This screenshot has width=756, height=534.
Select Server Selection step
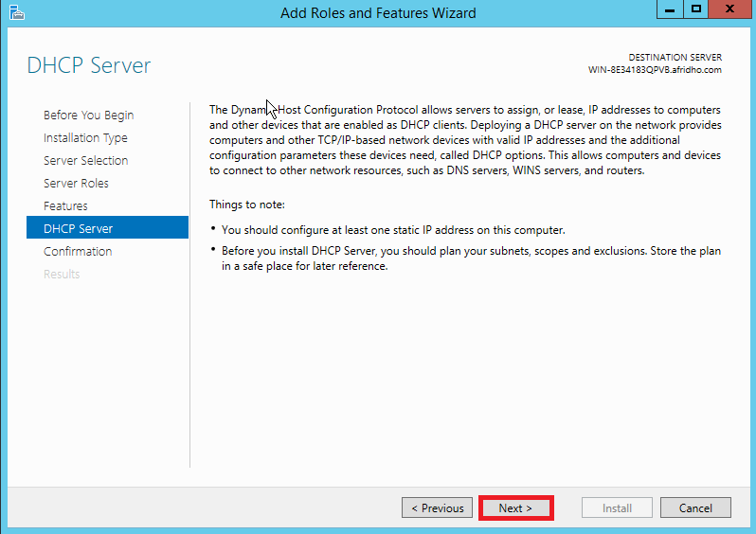coord(86,161)
